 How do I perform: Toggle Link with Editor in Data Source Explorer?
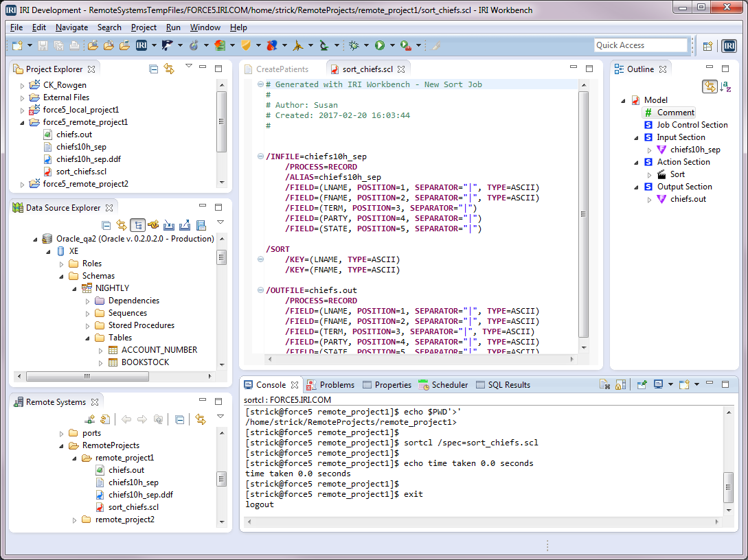(x=122, y=225)
